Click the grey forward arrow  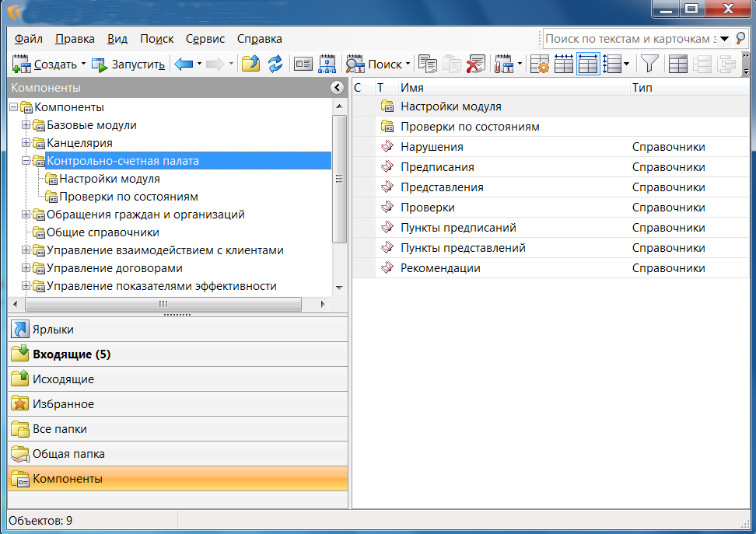(x=215, y=64)
